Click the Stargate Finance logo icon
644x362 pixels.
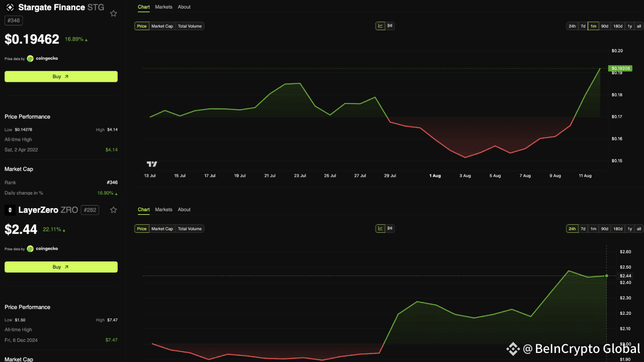tap(10, 8)
